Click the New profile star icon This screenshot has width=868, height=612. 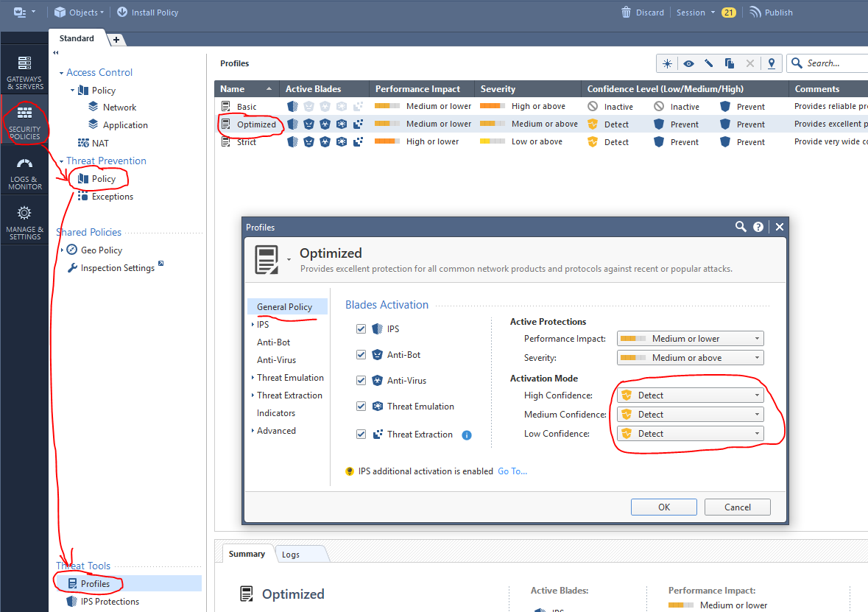pyautogui.click(x=667, y=63)
